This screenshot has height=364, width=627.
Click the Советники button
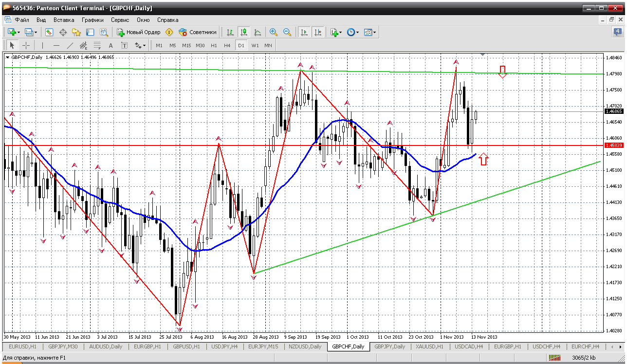point(198,32)
